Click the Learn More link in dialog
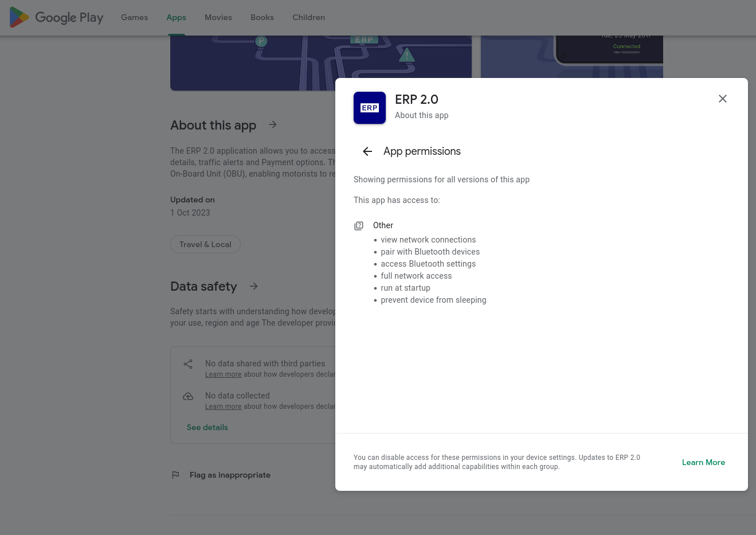 (703, 462)
